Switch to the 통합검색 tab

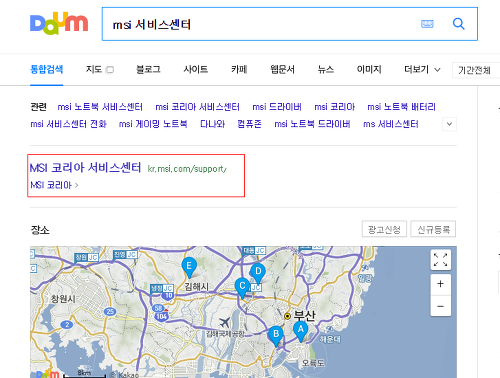click(x=47, y=69)
